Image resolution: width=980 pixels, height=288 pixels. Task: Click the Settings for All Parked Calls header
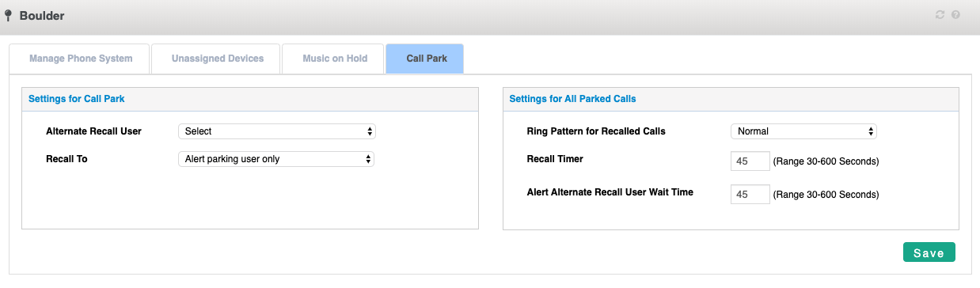point(573,99)
